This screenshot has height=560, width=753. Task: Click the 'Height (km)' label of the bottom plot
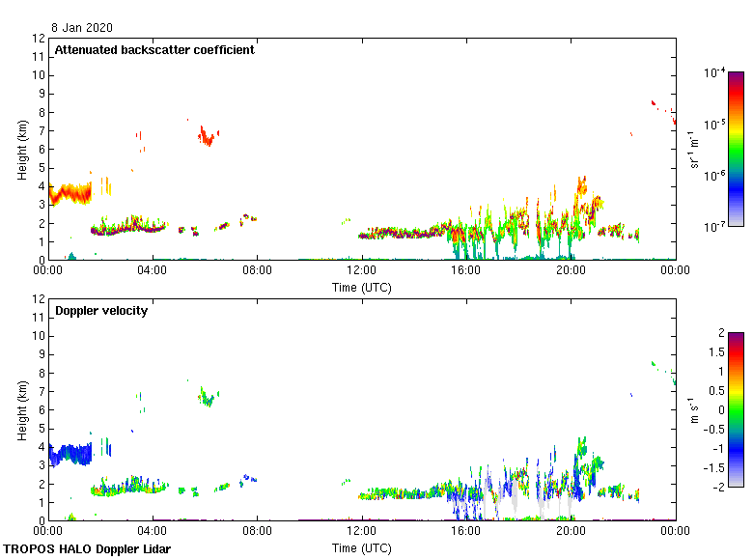click(21, 409)
